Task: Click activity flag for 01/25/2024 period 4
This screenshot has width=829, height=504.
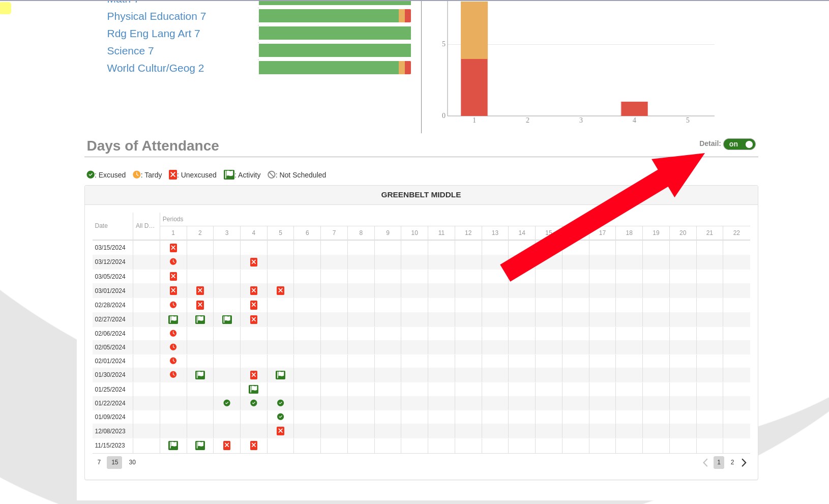Action: coord(253,390)
